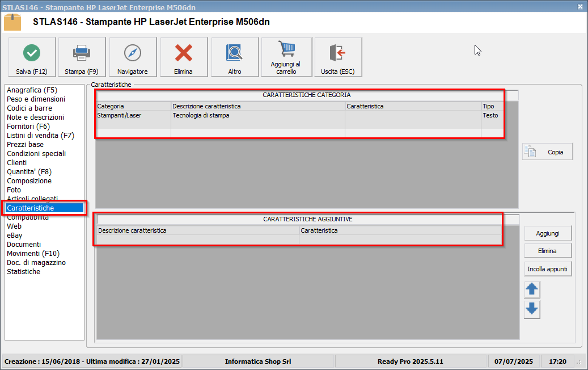Click the Categoria column header
This screenshot has width=588, height=370.
coord(133,106)
